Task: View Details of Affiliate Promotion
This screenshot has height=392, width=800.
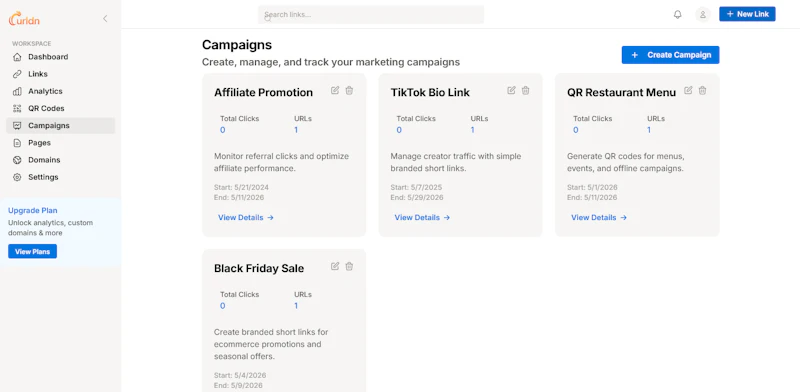Action: 246,217
